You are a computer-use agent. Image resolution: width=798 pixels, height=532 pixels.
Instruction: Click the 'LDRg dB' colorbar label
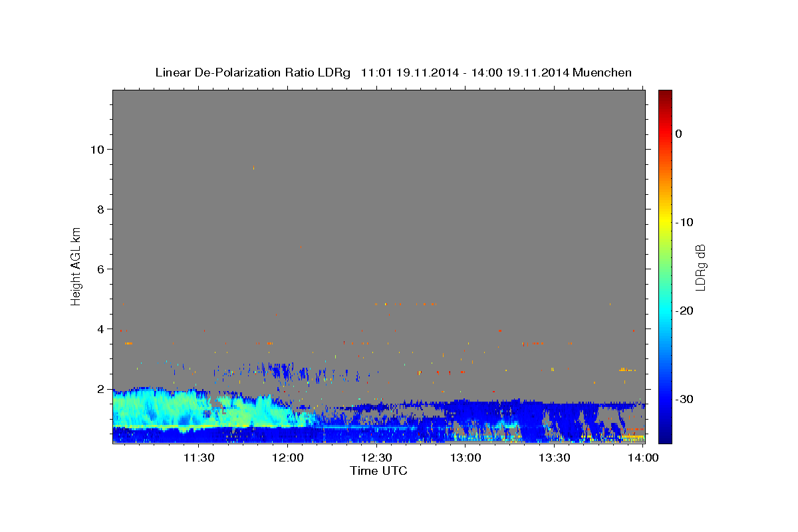pos(700,267)
